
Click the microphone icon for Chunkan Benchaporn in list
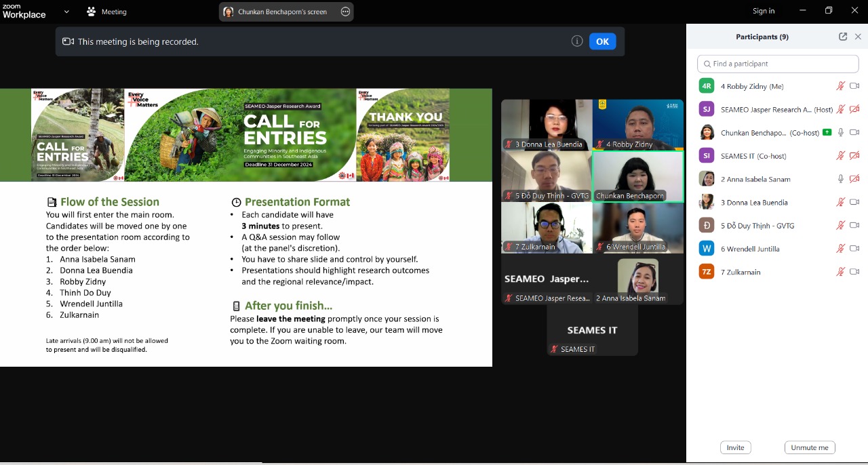tap(841, 132)
